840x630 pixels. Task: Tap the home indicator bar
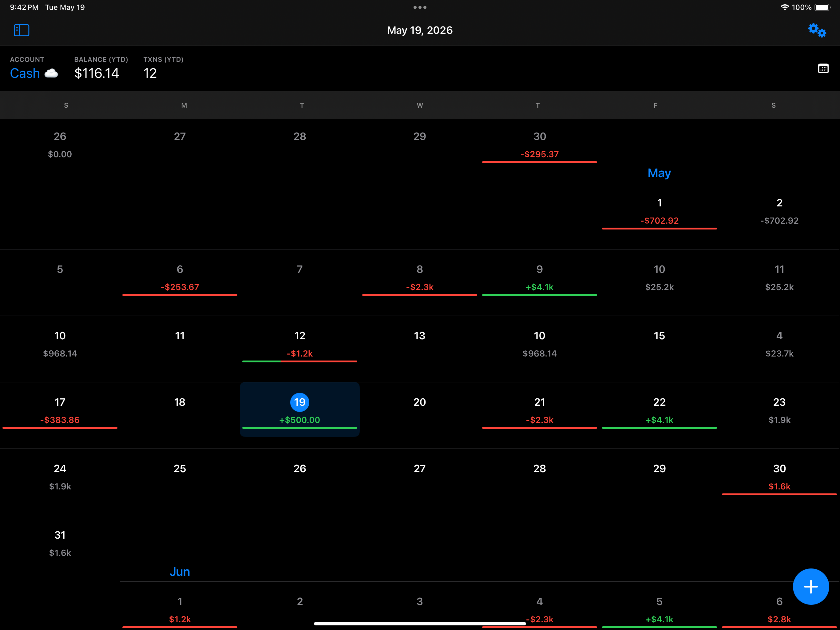tap(420, 624)
